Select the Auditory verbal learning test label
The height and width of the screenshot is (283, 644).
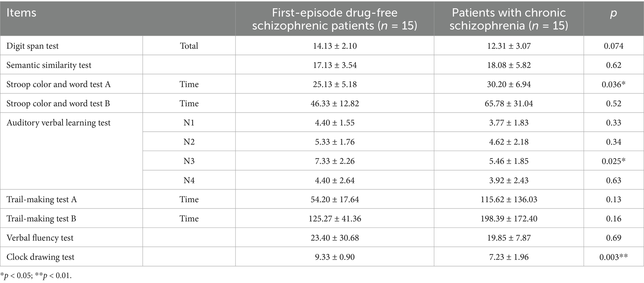pos(59,123)
